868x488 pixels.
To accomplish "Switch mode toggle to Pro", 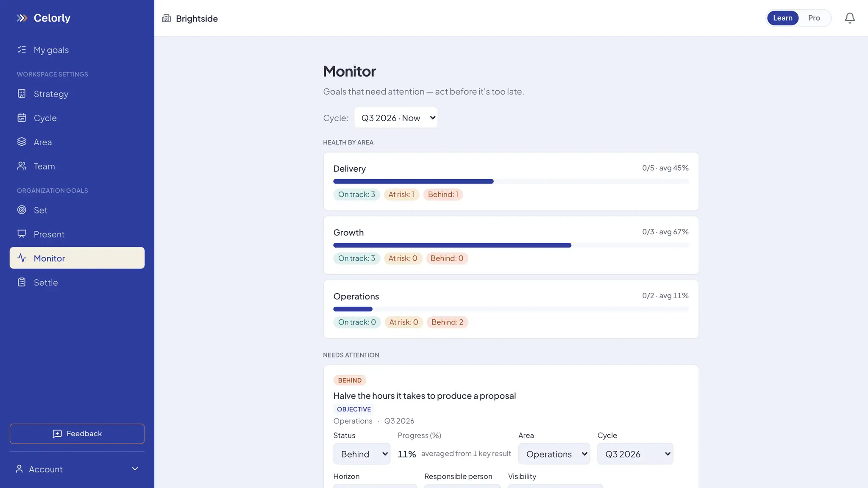I will 814,18.
